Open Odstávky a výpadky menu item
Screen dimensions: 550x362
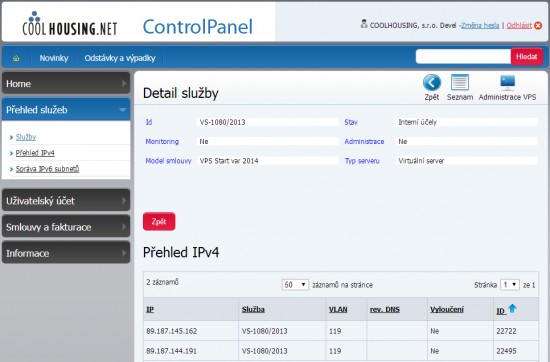click(x=120, y=58)
